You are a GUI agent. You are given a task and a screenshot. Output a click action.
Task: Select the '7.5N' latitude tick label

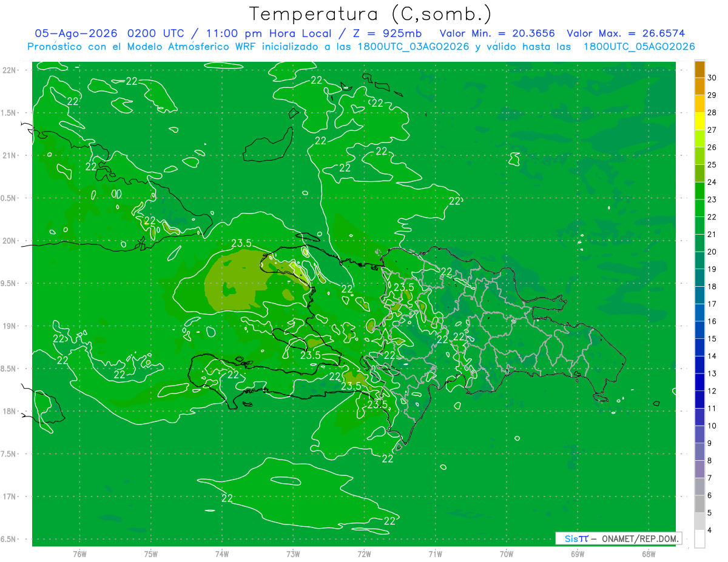tap(8, 454)
